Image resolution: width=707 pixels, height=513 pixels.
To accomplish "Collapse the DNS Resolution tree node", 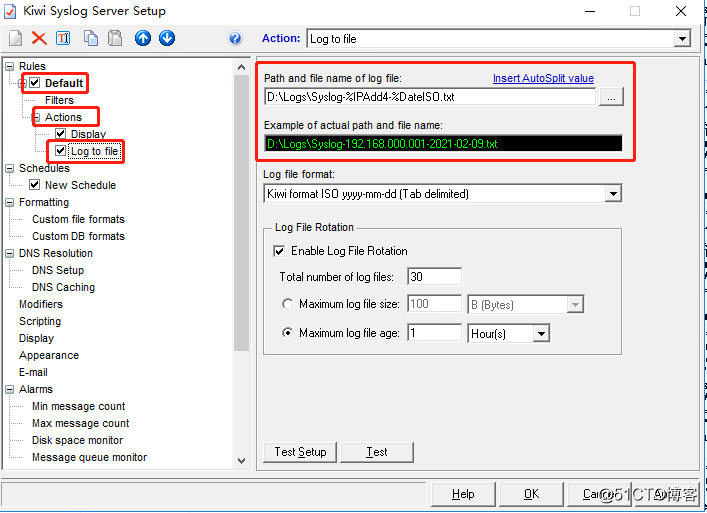I will click(9, 253).
